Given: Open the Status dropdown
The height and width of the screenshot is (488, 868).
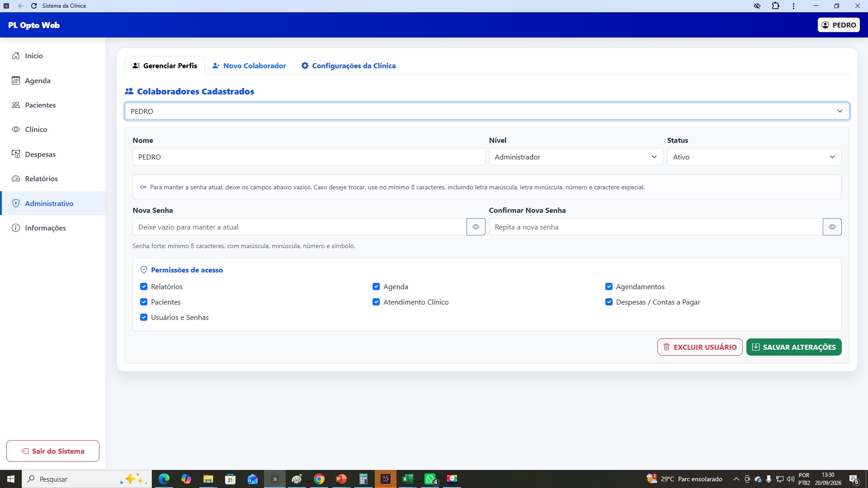Looking at the screenshot, I should (754, 157).
